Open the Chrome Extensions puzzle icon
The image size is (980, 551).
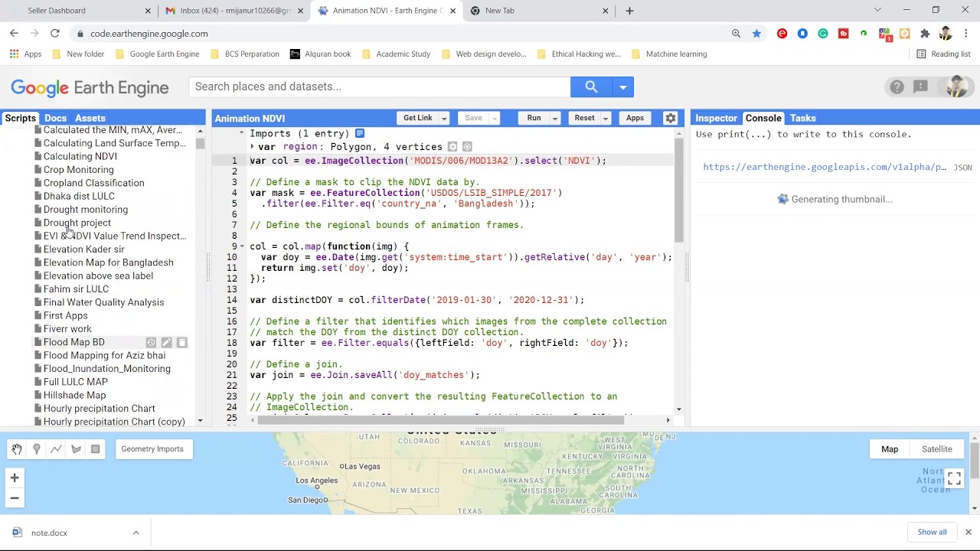point(925,34)
